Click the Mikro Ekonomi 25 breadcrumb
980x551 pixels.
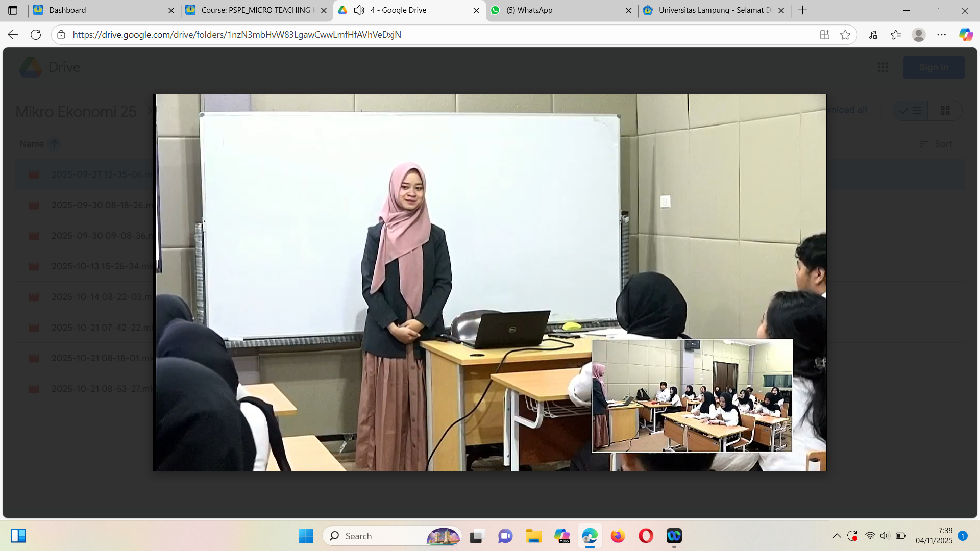76,111
